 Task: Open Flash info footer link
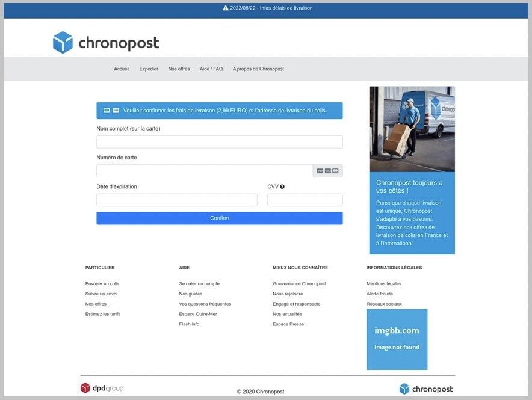(189, 324)
